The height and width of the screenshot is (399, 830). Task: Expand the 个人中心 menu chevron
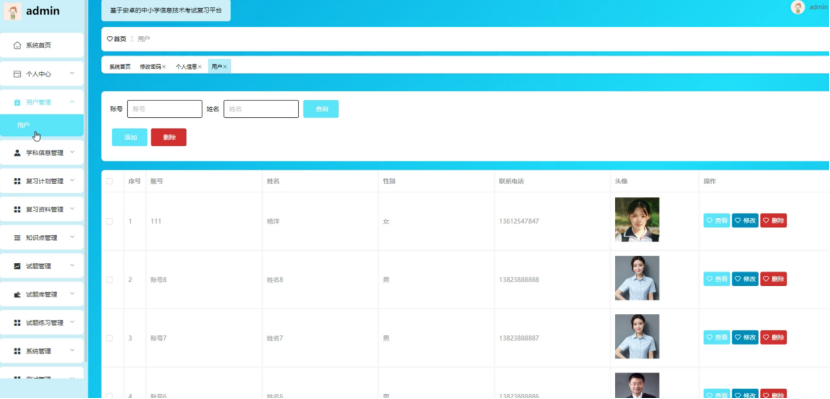(73, 74)
